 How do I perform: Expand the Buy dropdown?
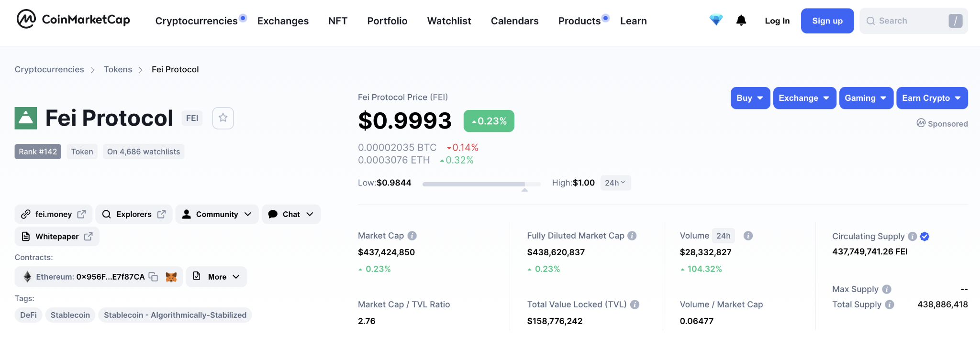point(750,98)
